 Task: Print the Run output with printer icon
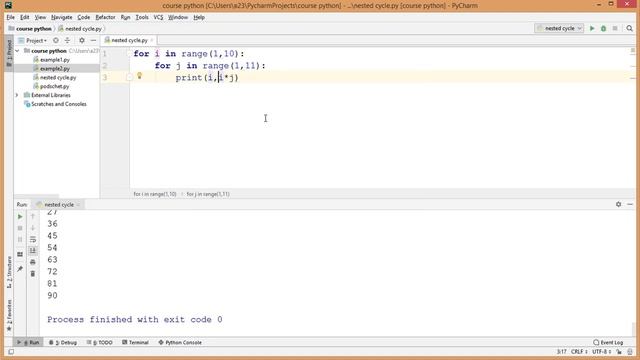pyautogui.click(x=33, y=262)
